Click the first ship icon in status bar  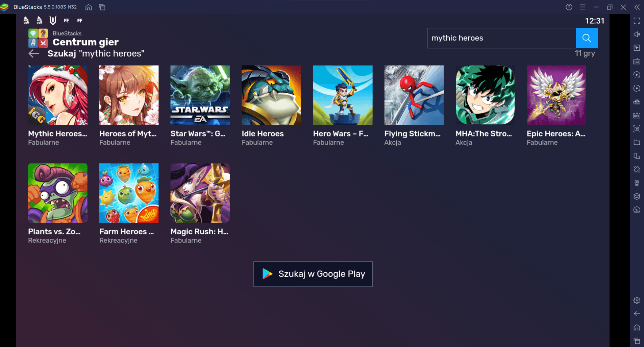[26, 21]
